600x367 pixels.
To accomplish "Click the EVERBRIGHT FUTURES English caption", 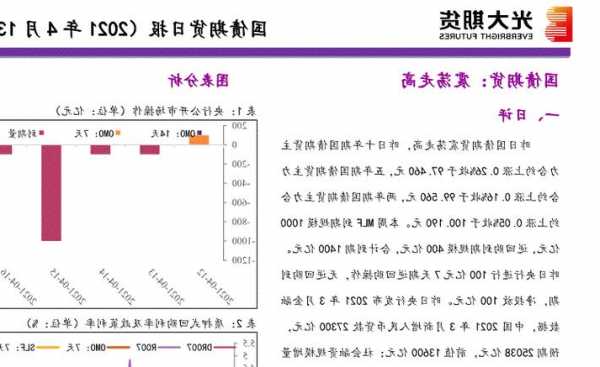I will coord(486,36).
